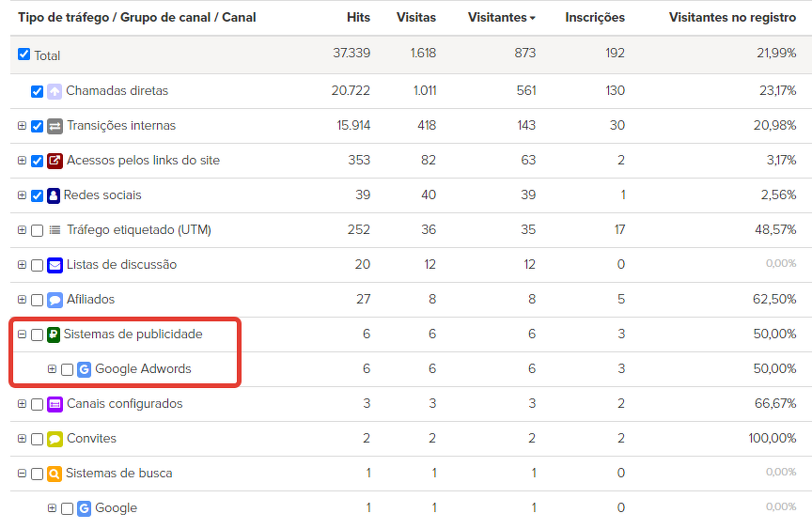The width and height of the screenshot is (812, 529).
Task: Click the Redes sociais person icon
Action: click(x=54, y=195)
